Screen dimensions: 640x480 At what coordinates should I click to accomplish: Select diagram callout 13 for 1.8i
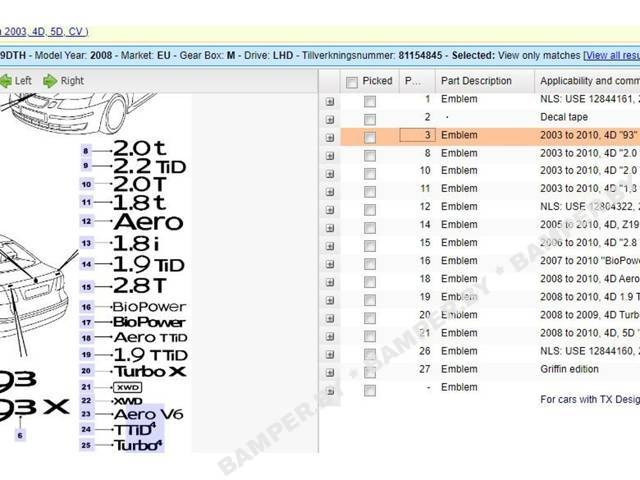[87, 244]
